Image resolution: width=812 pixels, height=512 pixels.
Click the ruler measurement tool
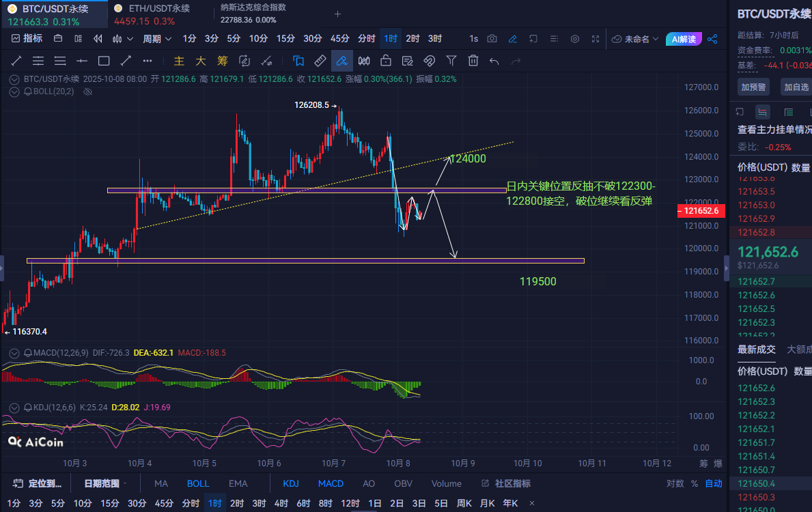pos(320,61)
